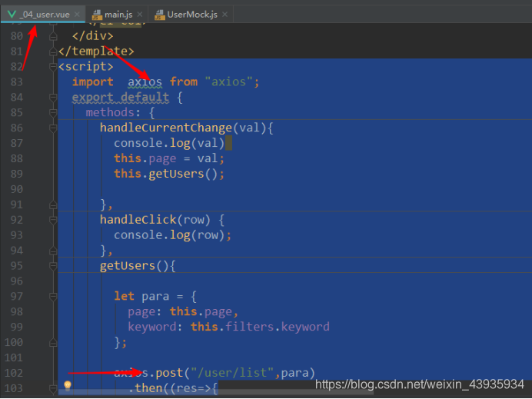
Task: Click the fold end marker at line 100
Action: (x=53, y=343)
